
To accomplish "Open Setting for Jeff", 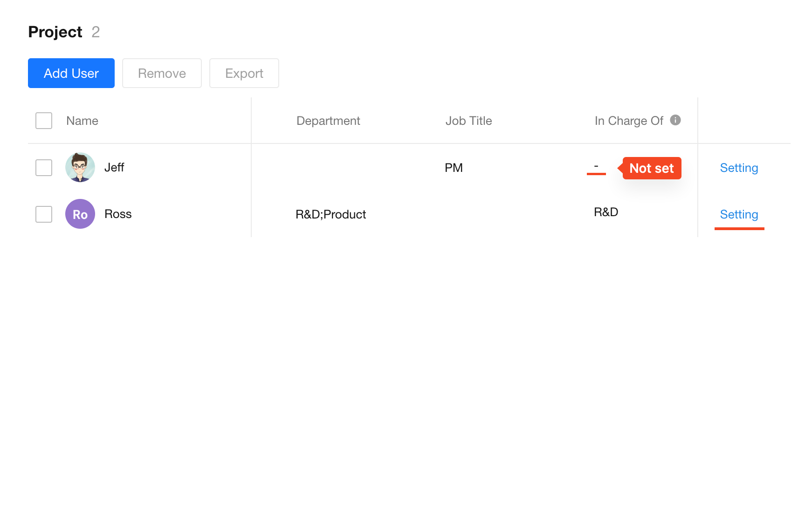I will tap(739, 168).
